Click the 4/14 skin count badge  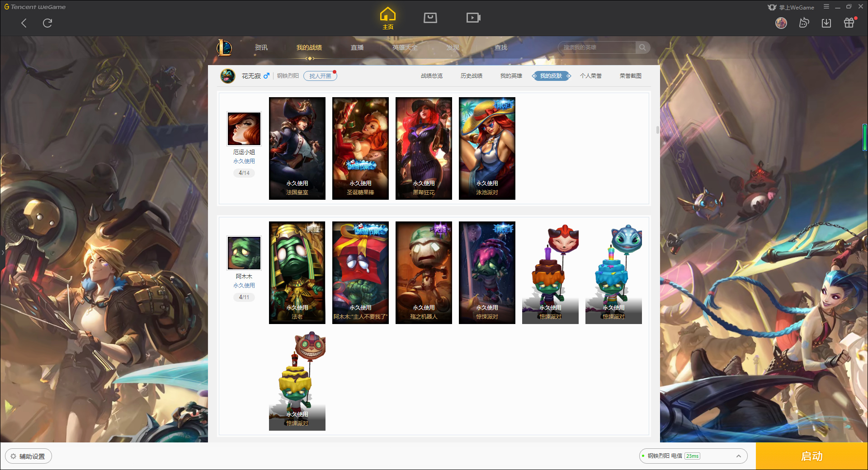coord(244,173)
